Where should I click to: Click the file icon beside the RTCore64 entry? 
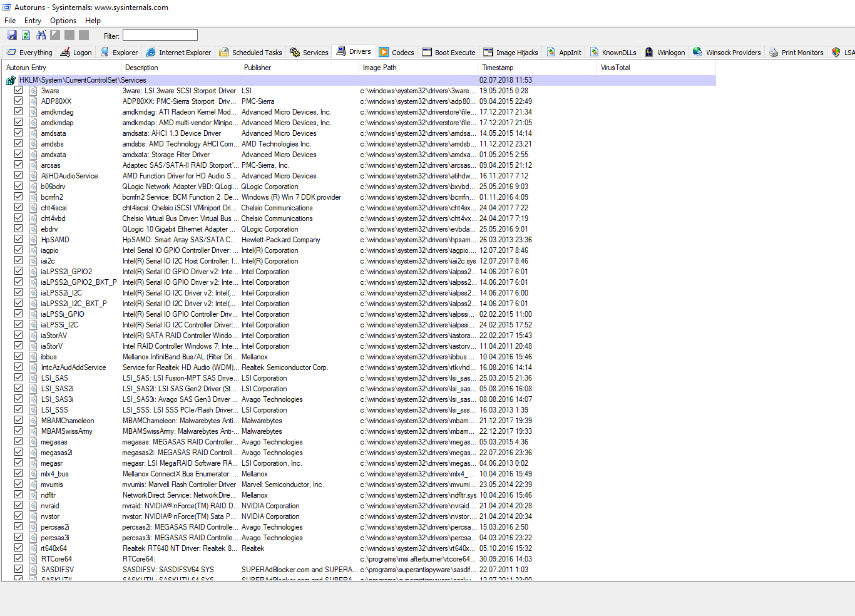tap(33, 559)
